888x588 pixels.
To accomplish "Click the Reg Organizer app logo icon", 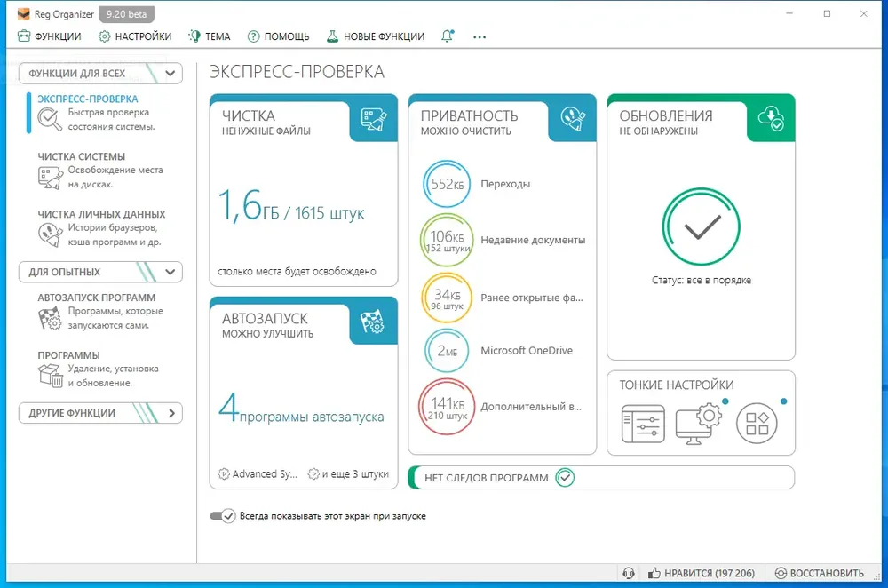I will 23,13.
